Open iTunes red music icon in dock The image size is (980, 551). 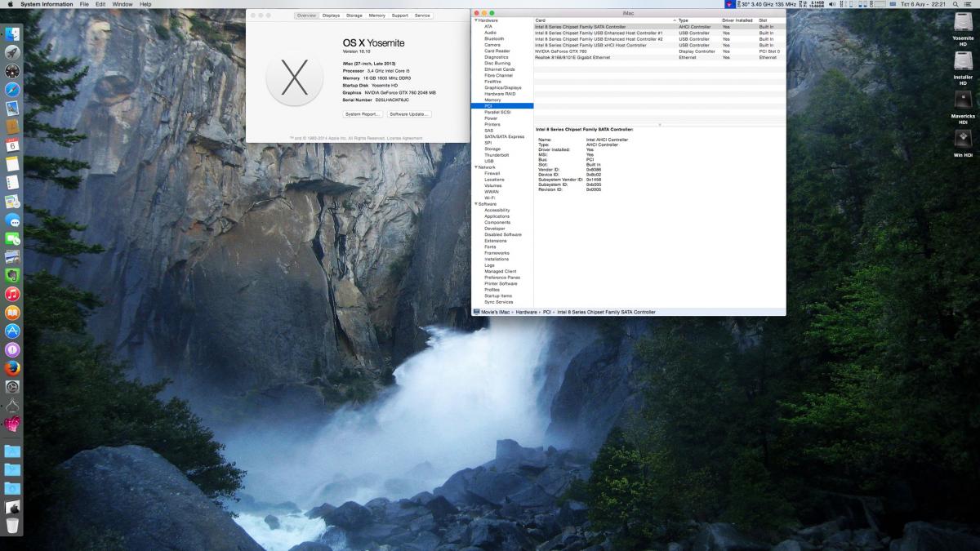point(12,295)
